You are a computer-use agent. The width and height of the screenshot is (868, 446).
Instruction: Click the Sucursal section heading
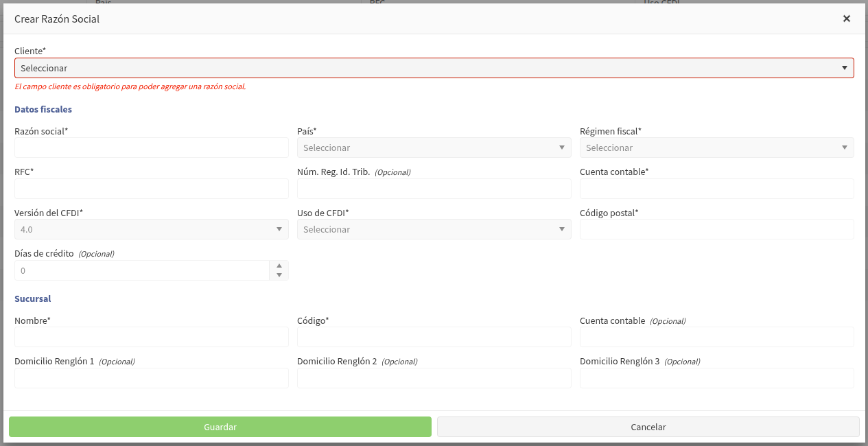pyautogui.click(x=33, y=298)
